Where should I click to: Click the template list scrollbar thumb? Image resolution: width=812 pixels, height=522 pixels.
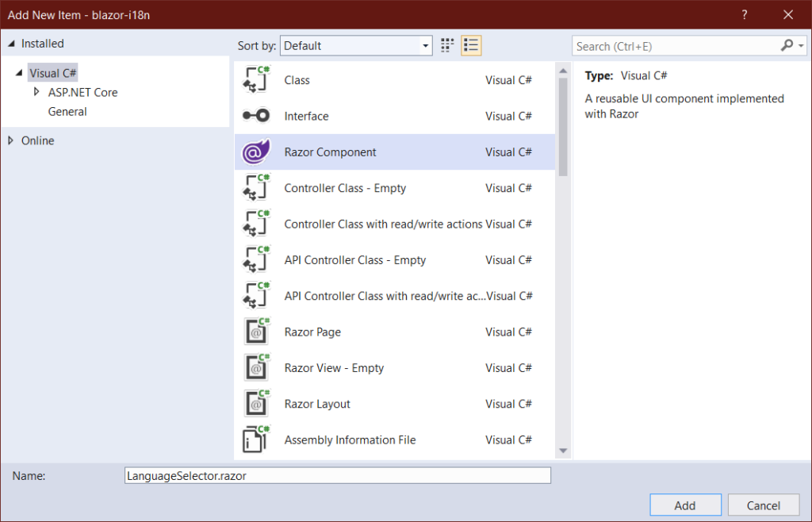[x=563, y=127]
